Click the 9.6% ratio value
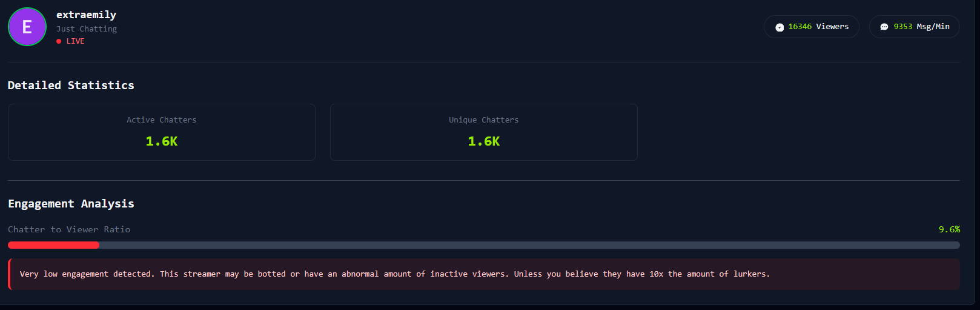Viewport: 980px width, 310px height. [949, 229]
